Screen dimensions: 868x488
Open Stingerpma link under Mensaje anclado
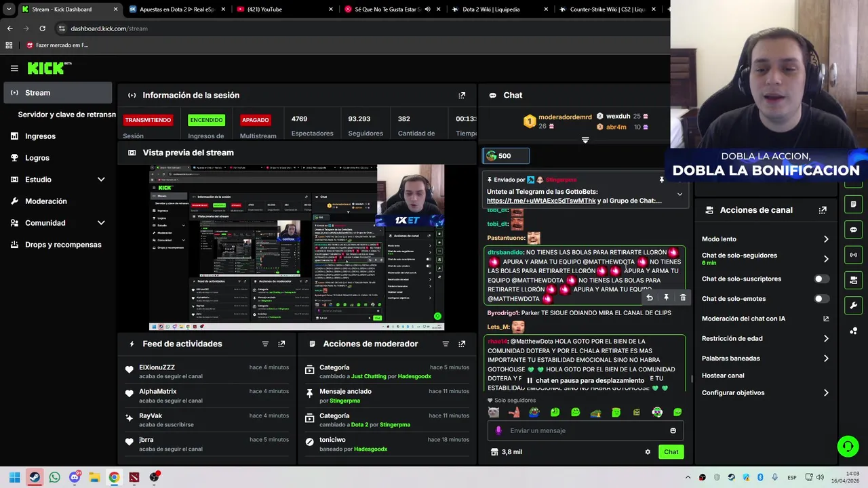344,401
